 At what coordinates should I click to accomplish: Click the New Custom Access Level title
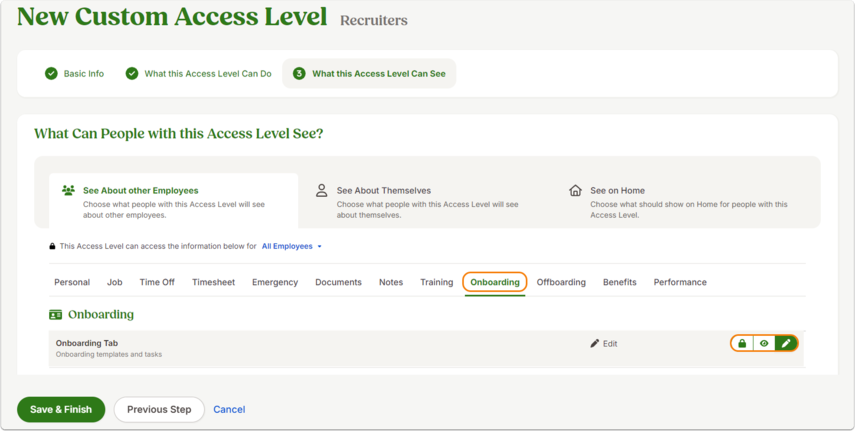tap(172, 16)
